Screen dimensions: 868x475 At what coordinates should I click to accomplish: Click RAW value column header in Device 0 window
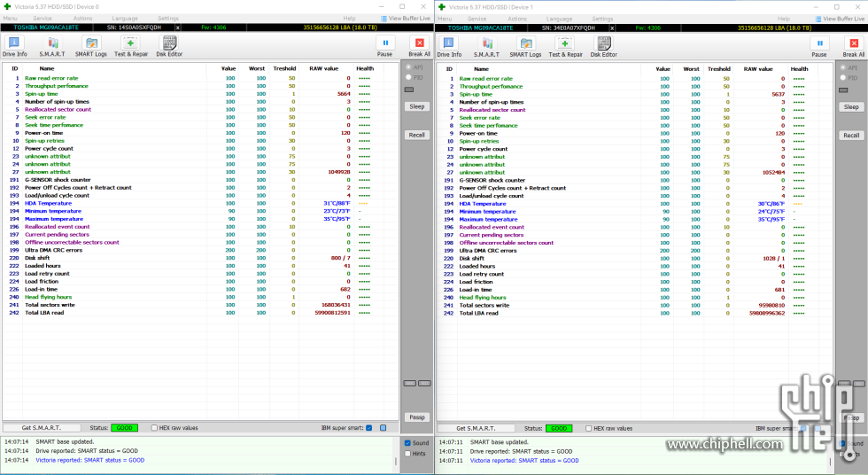click(324, 68)
